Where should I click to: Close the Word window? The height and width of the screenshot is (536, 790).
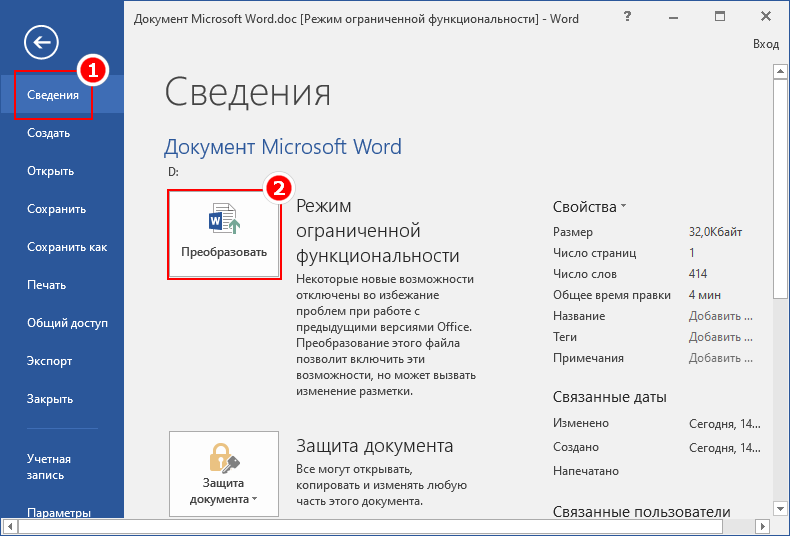click(766, 17)
